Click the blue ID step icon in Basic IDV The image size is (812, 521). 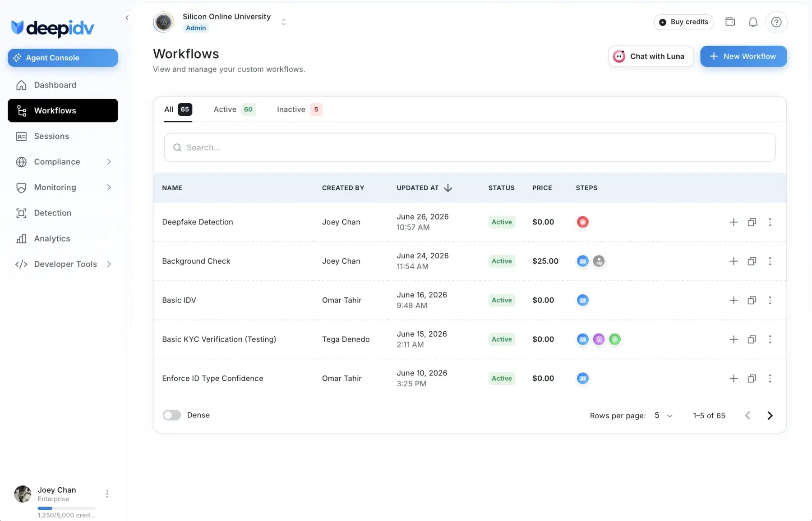(583, 300)
